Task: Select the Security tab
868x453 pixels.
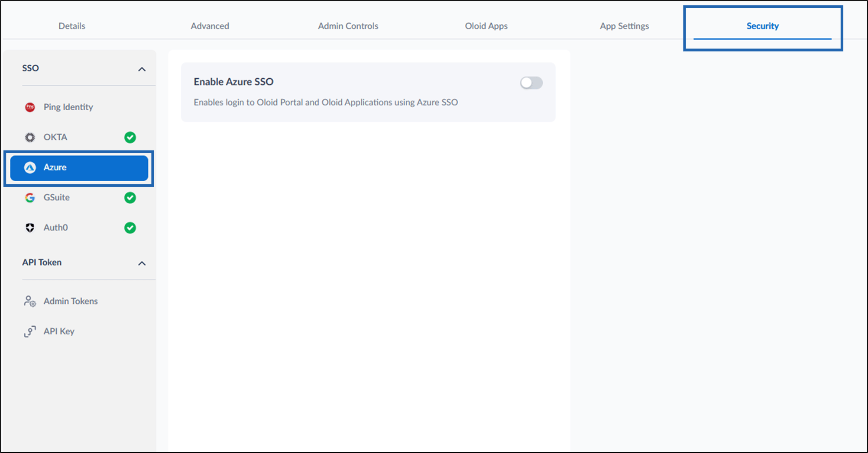Action: pos(763,26)
